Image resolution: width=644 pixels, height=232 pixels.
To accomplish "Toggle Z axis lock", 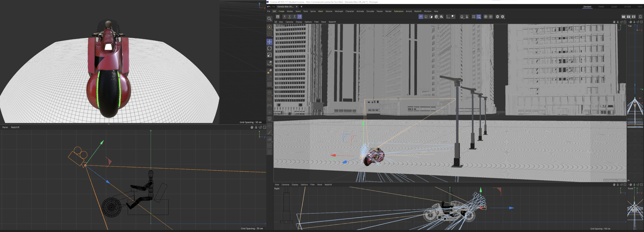I will coord(295,17).
